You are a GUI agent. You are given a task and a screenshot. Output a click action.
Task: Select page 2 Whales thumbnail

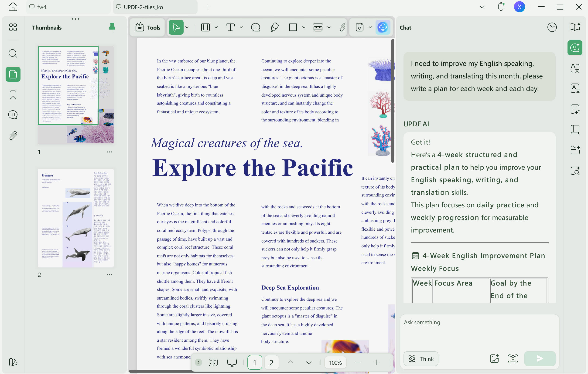click(75, 218)
